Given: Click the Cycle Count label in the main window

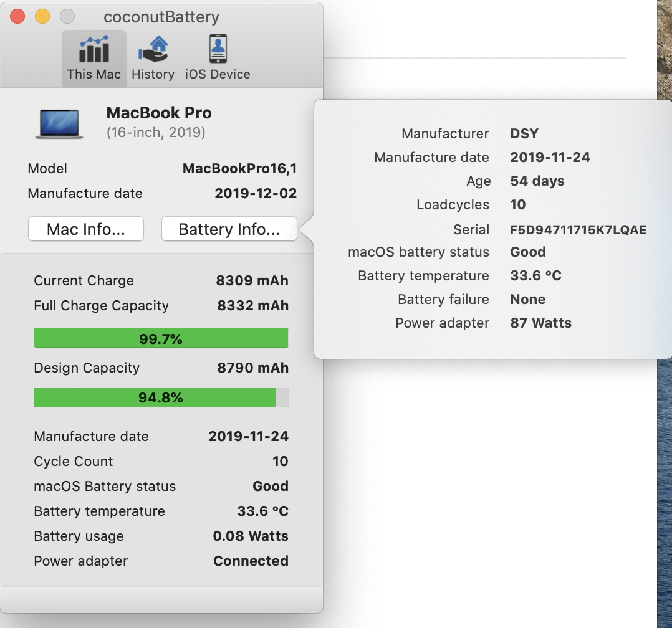Looking at the screenshot, I should click(74, 462).
